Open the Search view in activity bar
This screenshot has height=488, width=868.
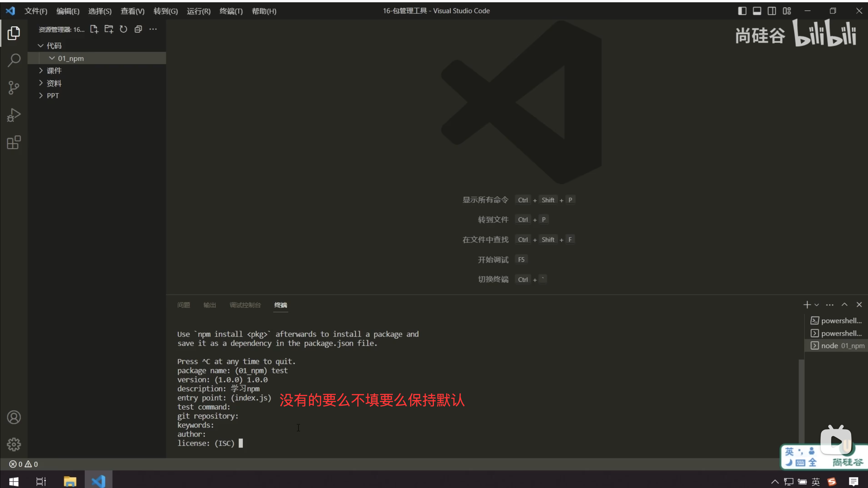click(x=14, y=60)
